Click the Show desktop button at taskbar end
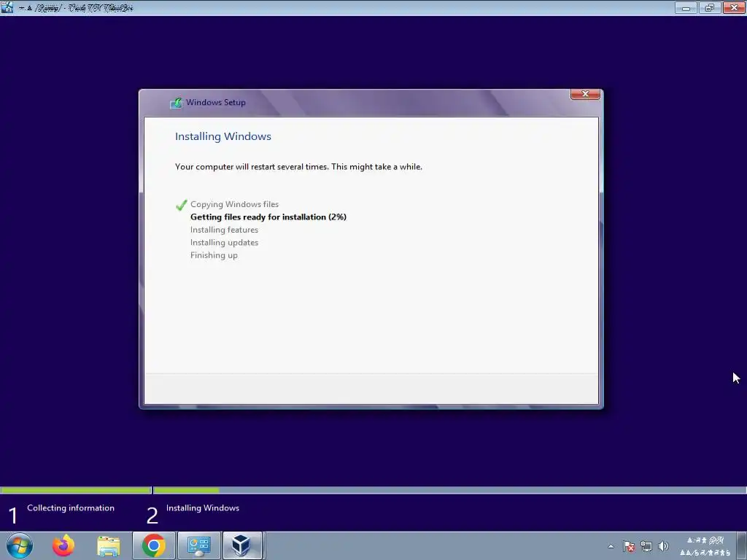747x560 pixels. click(x=742, y=545)
